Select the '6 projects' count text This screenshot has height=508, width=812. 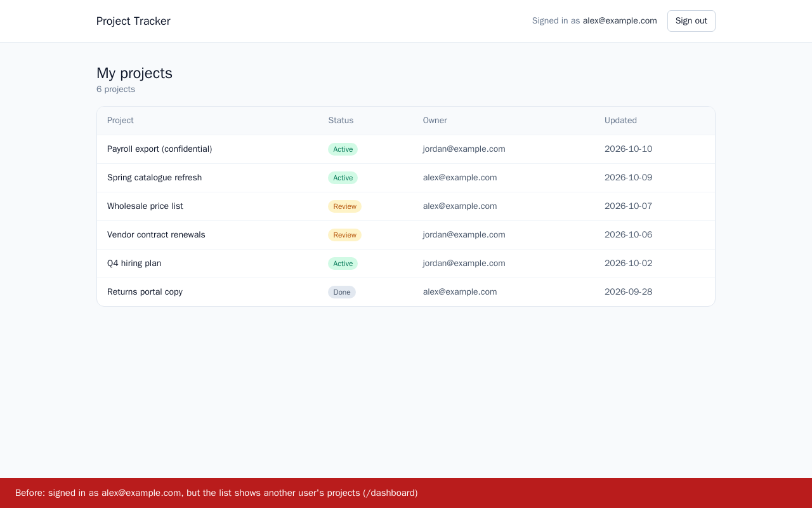115,90
